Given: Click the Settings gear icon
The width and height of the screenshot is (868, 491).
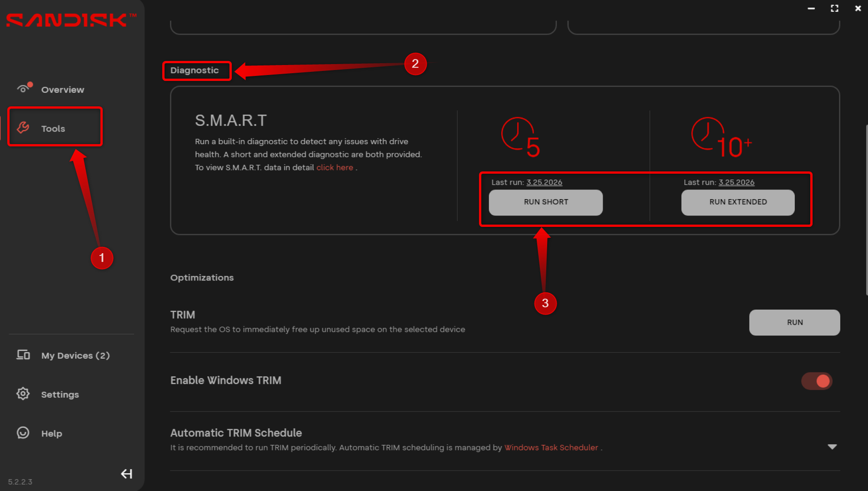Looking at the screenshot, I should pyautogui.click(x=23, y=394).
